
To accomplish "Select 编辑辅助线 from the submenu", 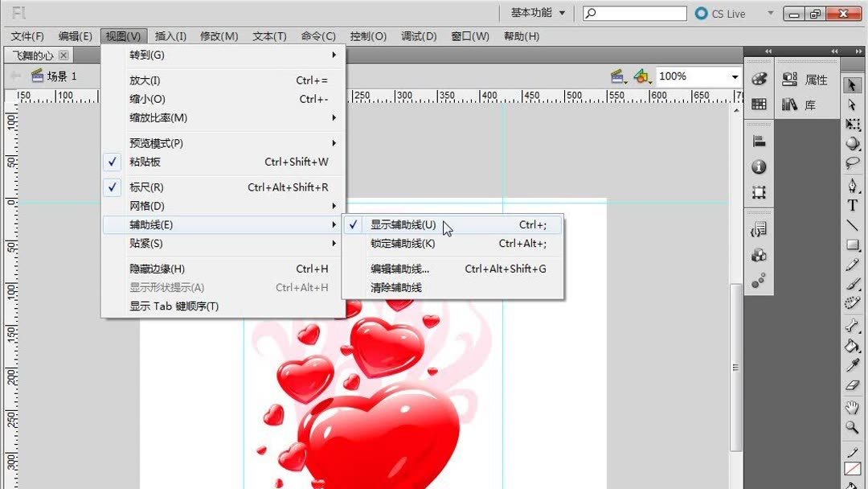I will [x=401, y=269].
